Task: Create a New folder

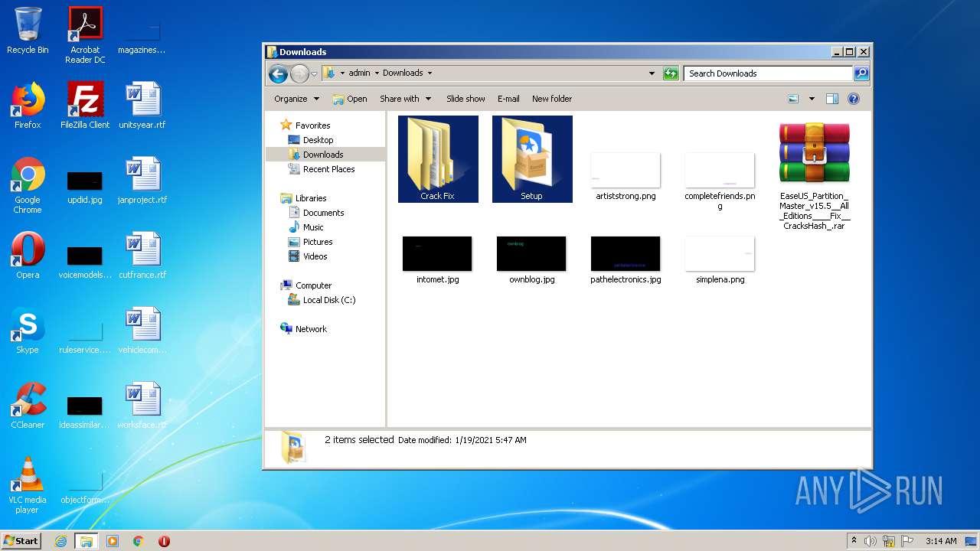Action: tap(552, 99)
